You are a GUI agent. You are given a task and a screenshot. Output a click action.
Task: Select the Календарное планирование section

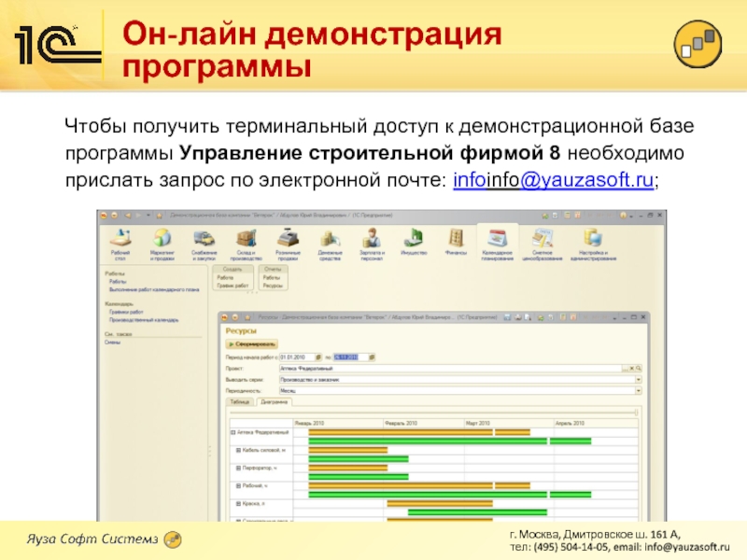coord(498,244)
